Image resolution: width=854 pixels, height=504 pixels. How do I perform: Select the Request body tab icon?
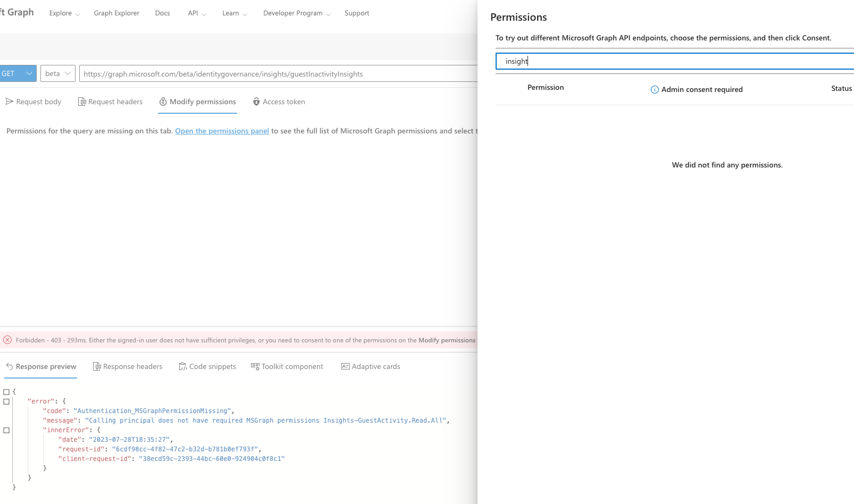(10, 102)
